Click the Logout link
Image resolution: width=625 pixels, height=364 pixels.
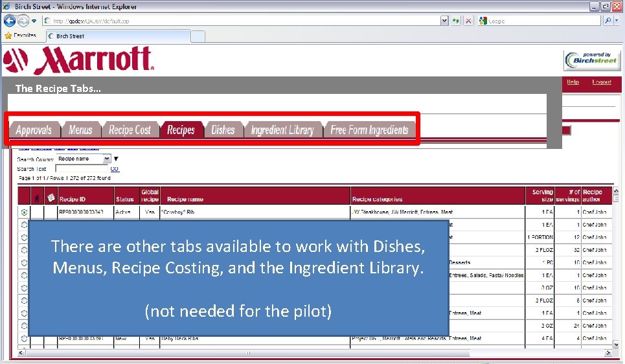click(602, 82)
